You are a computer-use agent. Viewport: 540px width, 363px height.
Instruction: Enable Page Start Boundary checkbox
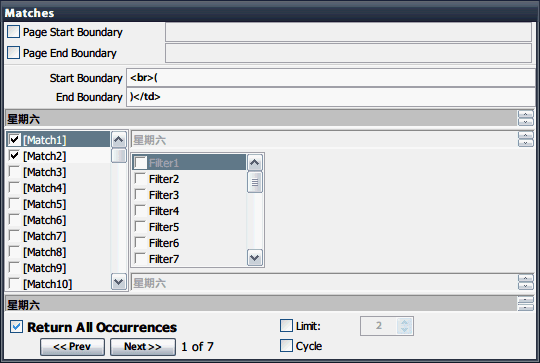[13, 31]
